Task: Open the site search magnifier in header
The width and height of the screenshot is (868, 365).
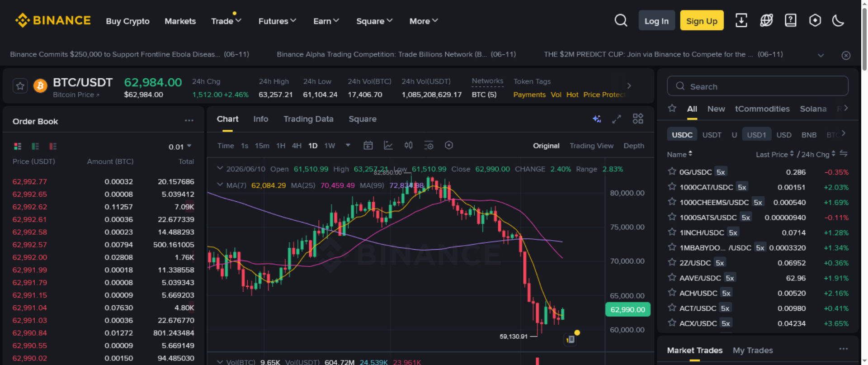Action: coord(621,20)
